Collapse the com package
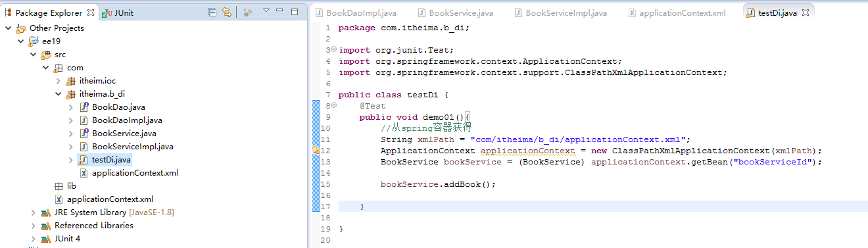Viewport: 868px width, 248px height. click(46, 68)
